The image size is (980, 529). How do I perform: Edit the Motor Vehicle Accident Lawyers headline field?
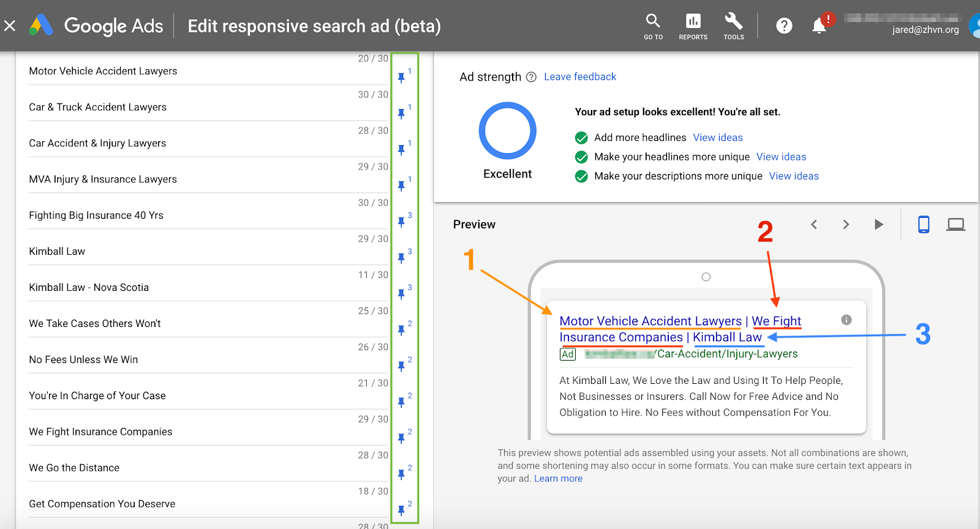pos(208,71)
